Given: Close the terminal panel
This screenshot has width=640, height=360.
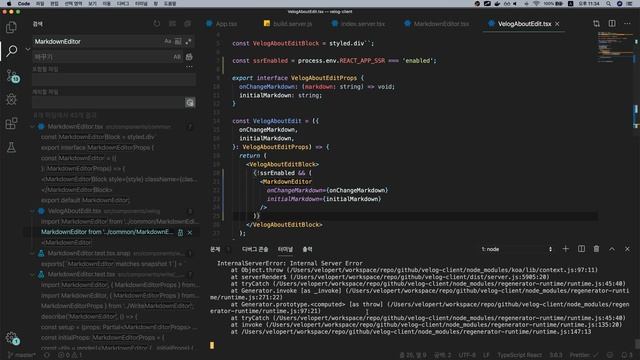Looking at the screenshot, I should pos(627,249).
